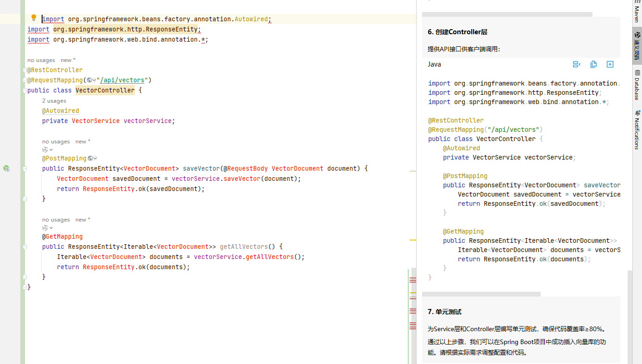Open the Database tool window tab

pyautogui.click(x=637, y=85)
